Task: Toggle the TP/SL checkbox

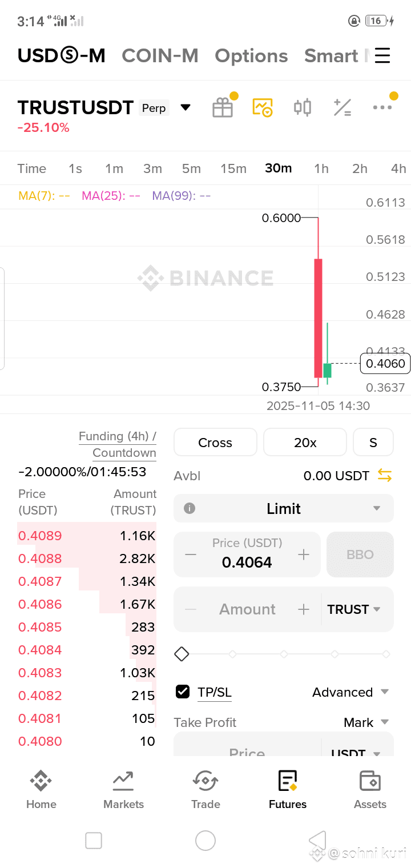Action: (x=183, y=692)
